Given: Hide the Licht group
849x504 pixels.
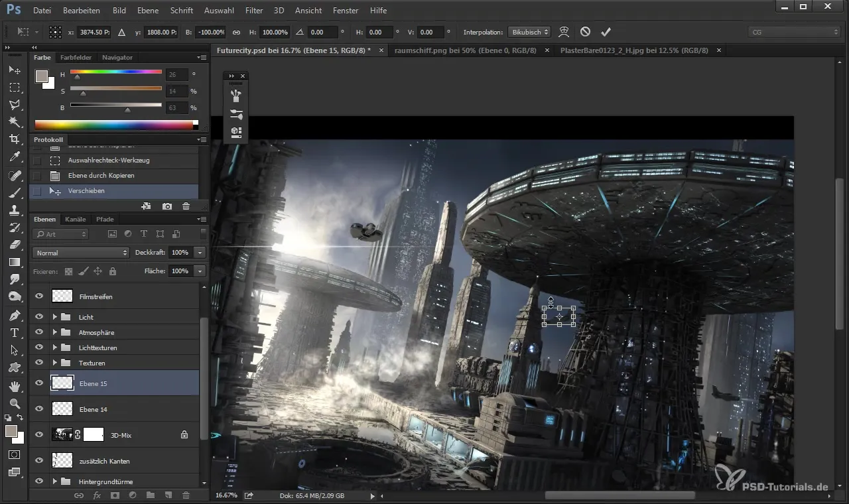Looking at the screenshot, I should pos(39,317).
